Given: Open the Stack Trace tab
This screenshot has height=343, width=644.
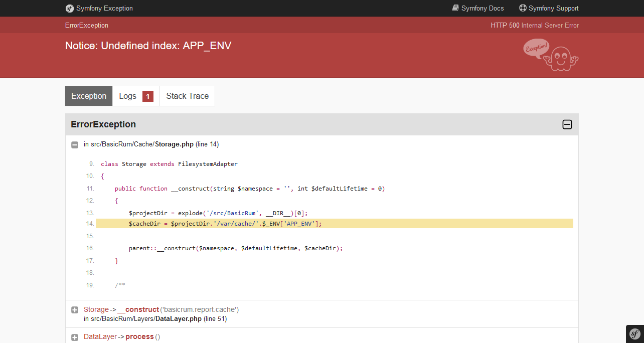Looking at the screenshot, I should click(187, 96).
